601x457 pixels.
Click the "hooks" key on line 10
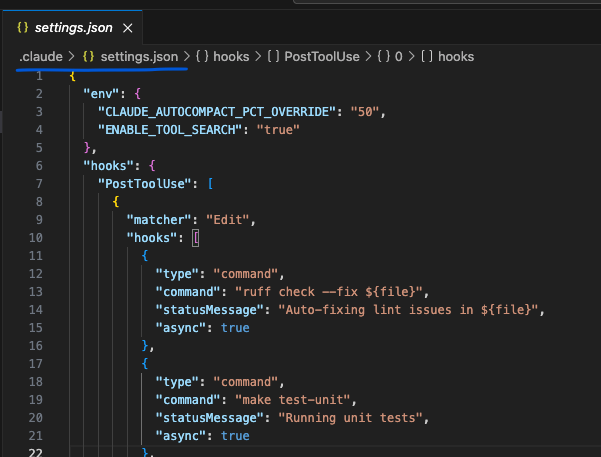point(152,238)
